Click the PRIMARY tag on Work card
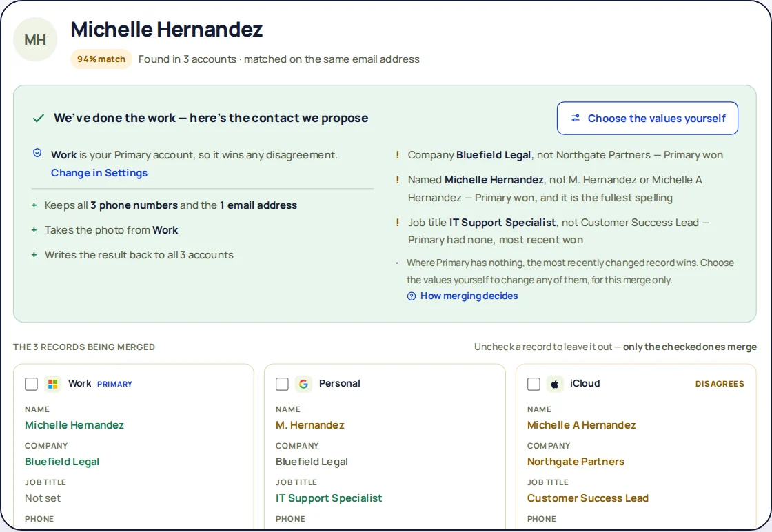The width and height of the screenshot is (772, 532). 114,384
